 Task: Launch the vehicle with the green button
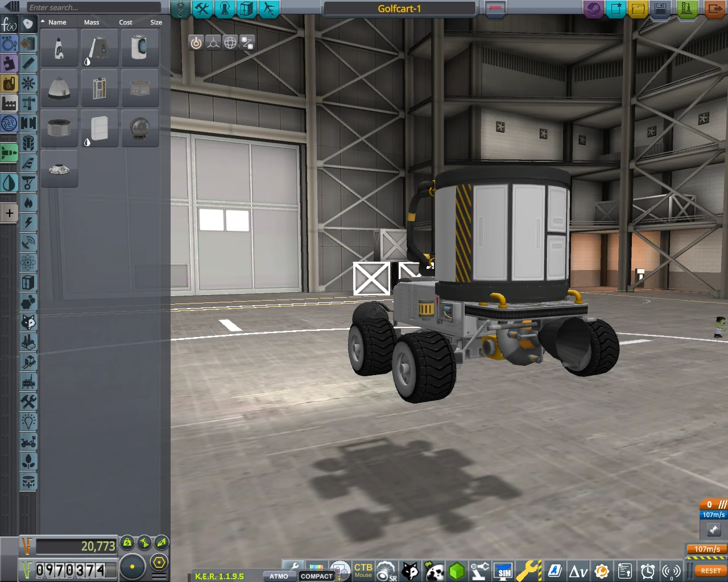688,9
